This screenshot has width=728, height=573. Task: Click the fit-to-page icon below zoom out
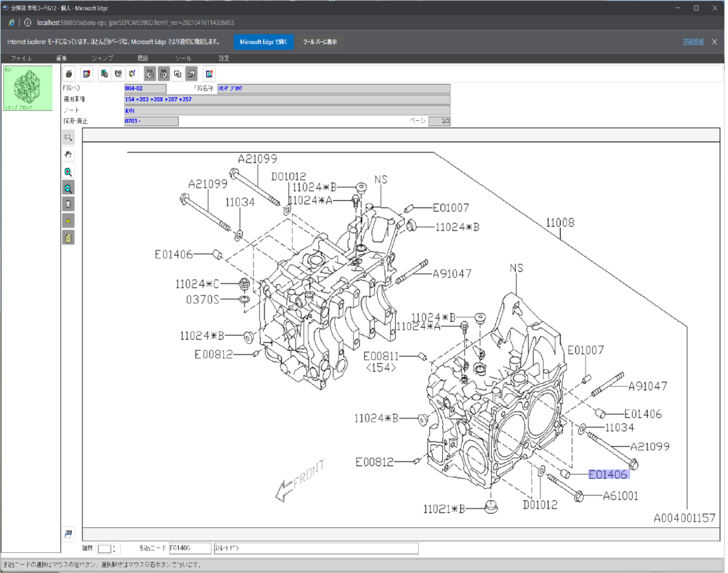(69, 204)
